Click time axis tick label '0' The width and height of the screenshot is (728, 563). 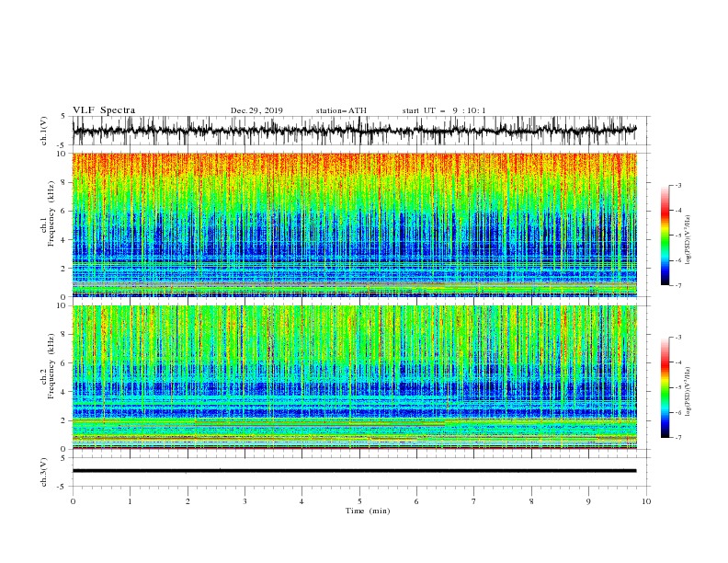[x=73, y=501]
